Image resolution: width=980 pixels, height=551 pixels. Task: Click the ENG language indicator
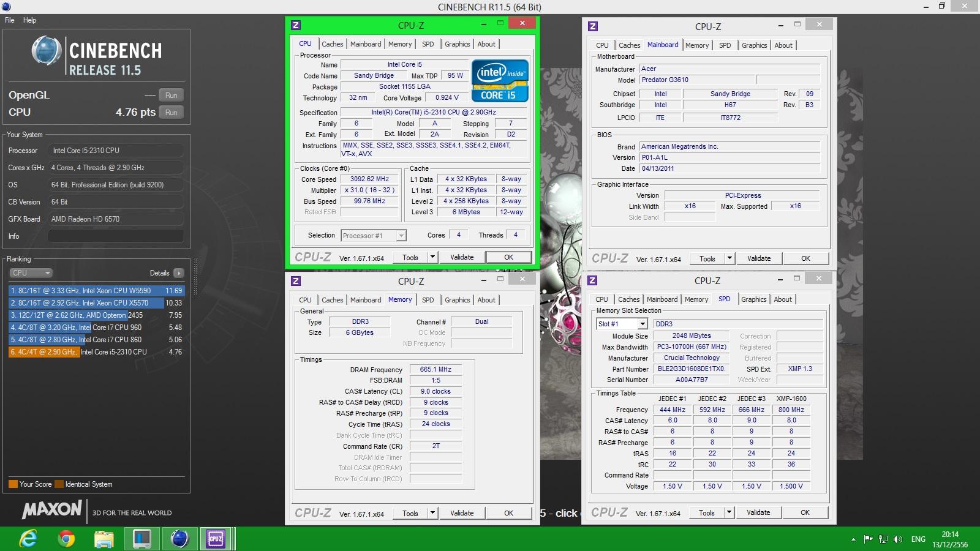point(918,539)
